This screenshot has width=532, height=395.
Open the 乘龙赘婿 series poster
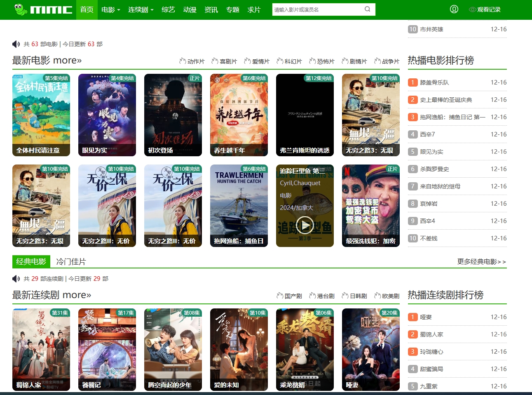[x=305, y=350]
